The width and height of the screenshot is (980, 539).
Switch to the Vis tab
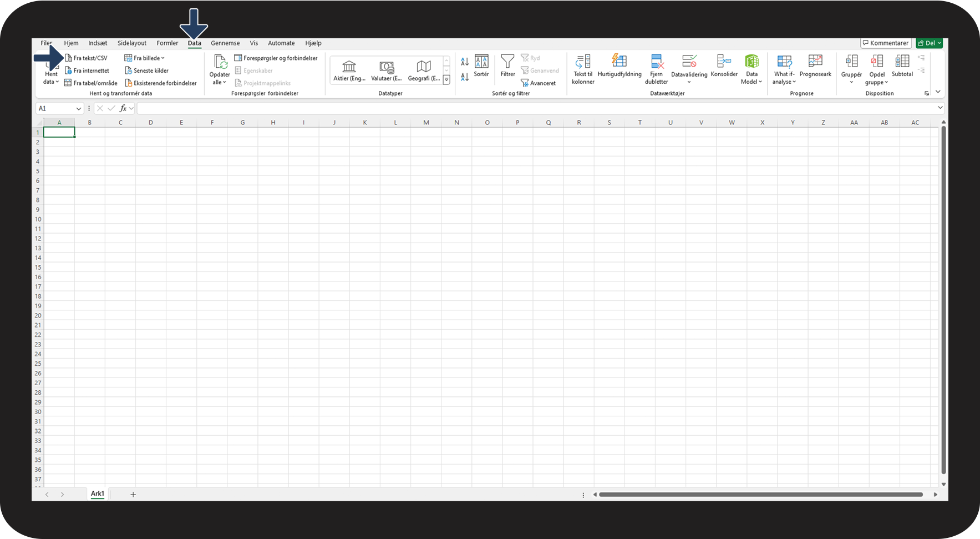point(254,43)
